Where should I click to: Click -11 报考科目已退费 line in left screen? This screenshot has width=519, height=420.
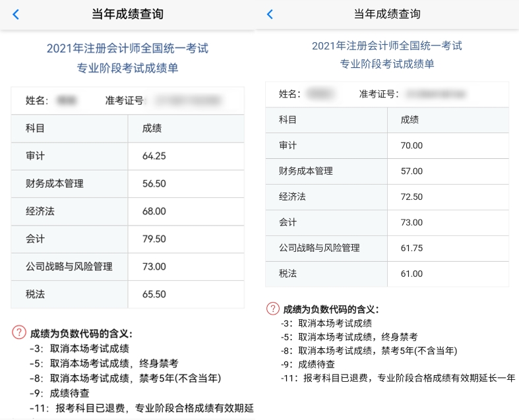click(142, 408)
